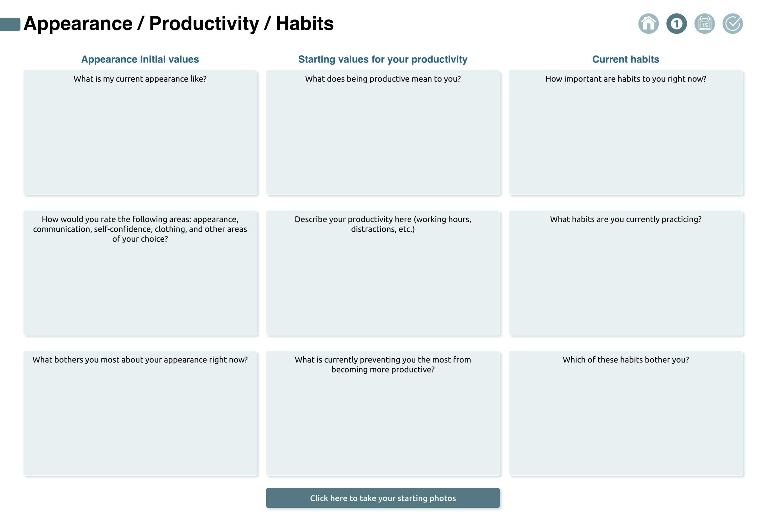Click here to take your starting photos
766x532 pixels.
383,498
